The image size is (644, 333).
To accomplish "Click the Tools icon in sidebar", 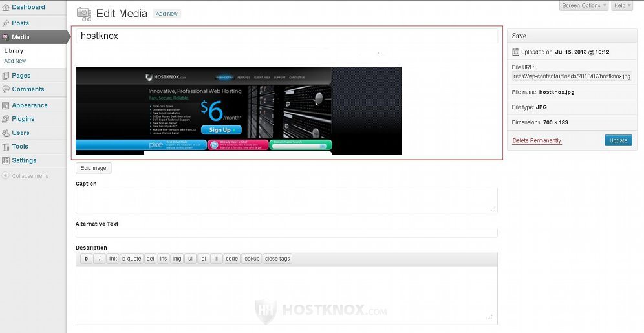I will point(5,147).
